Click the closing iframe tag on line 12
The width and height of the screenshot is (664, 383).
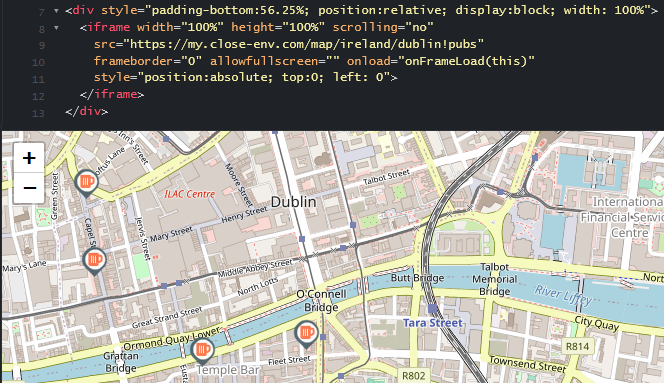tap(112, 94)
